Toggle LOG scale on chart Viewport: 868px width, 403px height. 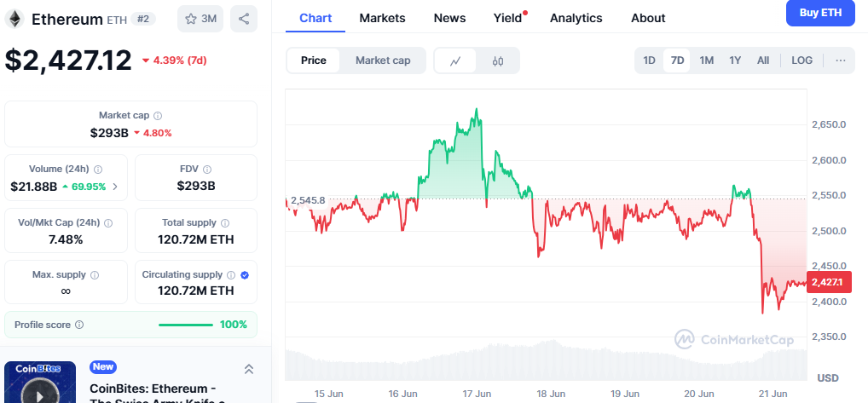(801, 60)
